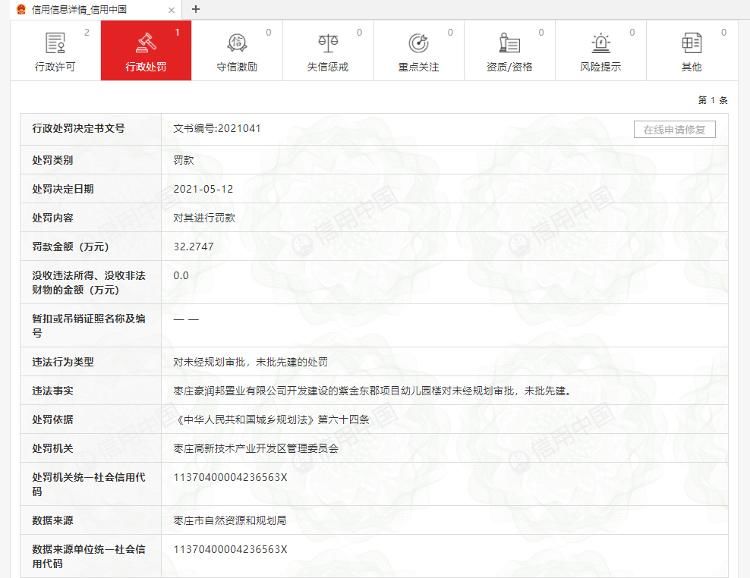
Task: Select the 罚款 penalty type value
Action: point(184,160)
